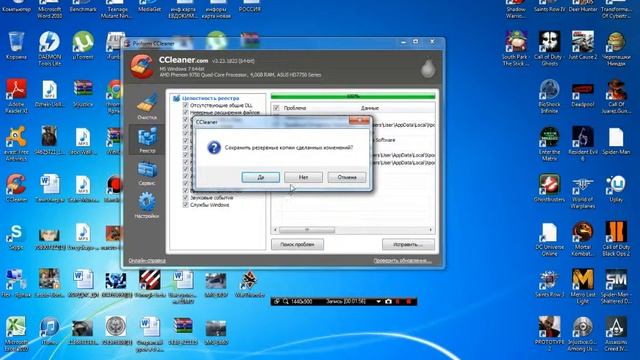Open the Очистка section in CCleaner sidebar

click(147, 107)
